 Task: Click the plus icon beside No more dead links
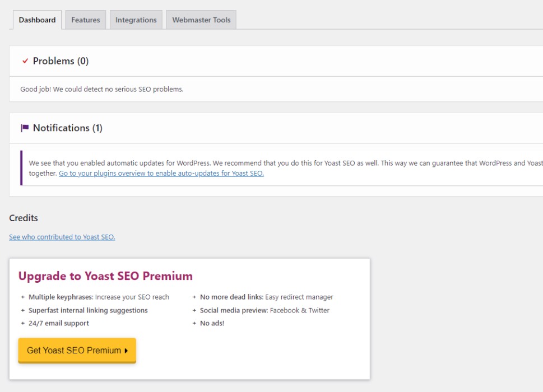194,297
